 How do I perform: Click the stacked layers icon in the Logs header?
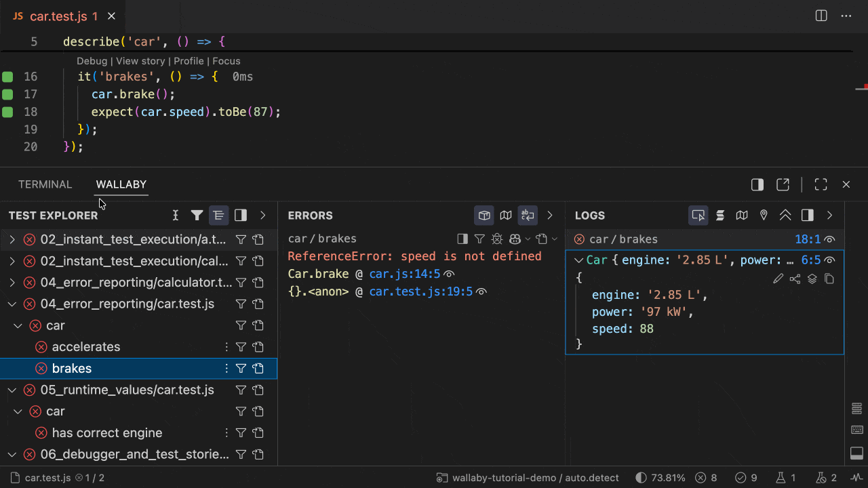[720, 216]
